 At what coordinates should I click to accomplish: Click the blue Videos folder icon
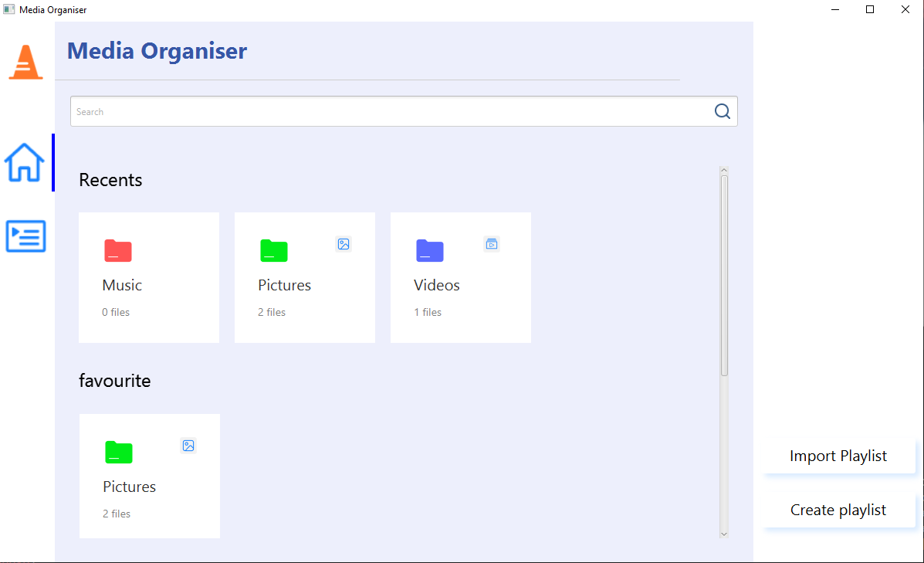429,250
